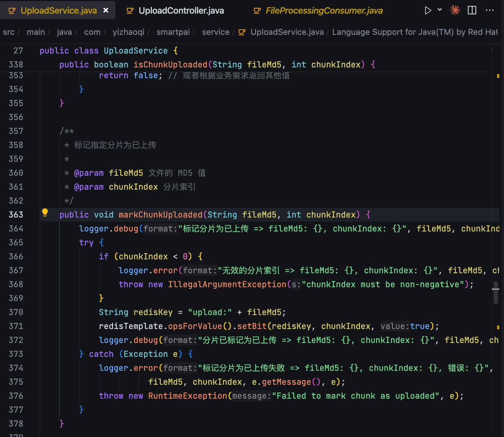Click the Java file icon in UploadService tab
Viewport: 504px width, 437px height.
[12, 11]
